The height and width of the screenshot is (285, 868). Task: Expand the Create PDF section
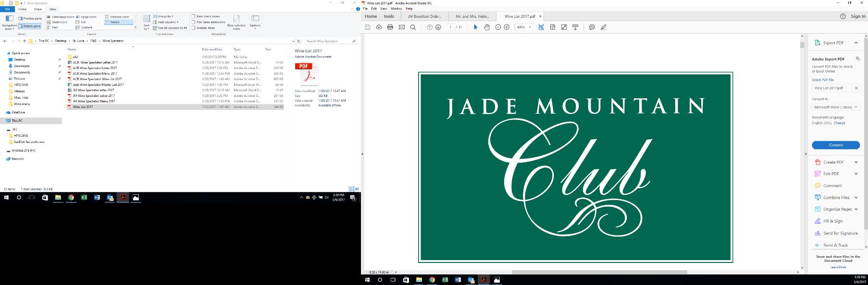(x=856, y=162)
